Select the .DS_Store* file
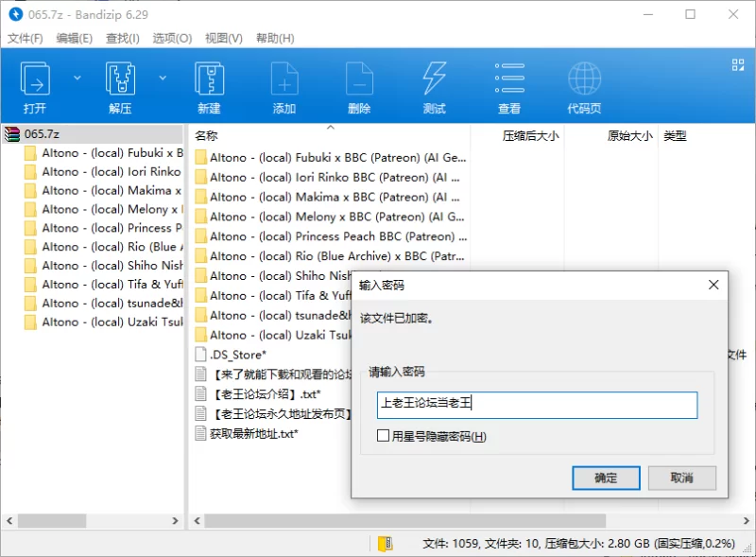This screenshot has height=557, width=756. (231, 355)
